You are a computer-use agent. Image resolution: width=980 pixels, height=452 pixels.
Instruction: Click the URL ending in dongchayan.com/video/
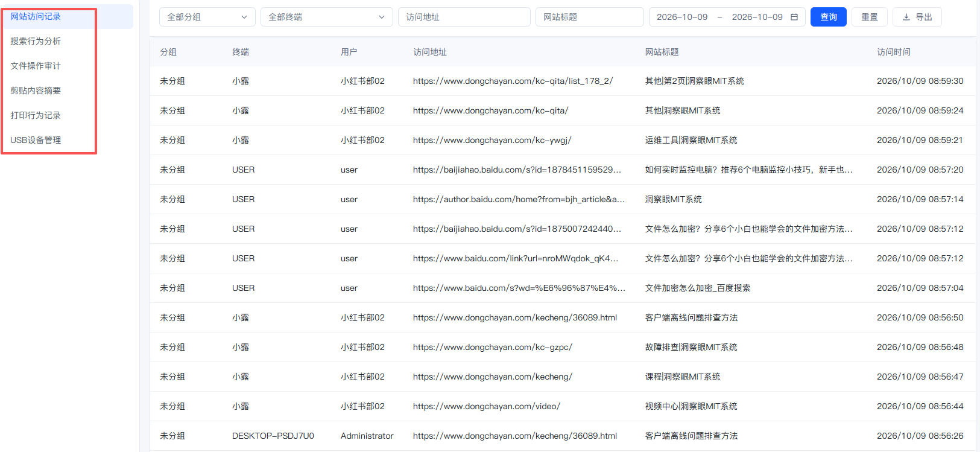coord(487,406)
